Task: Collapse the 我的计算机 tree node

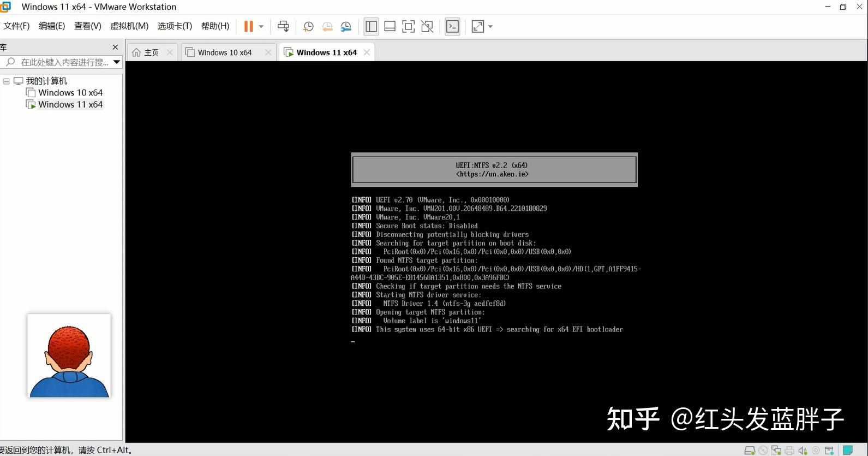Action: pos(7,81)
